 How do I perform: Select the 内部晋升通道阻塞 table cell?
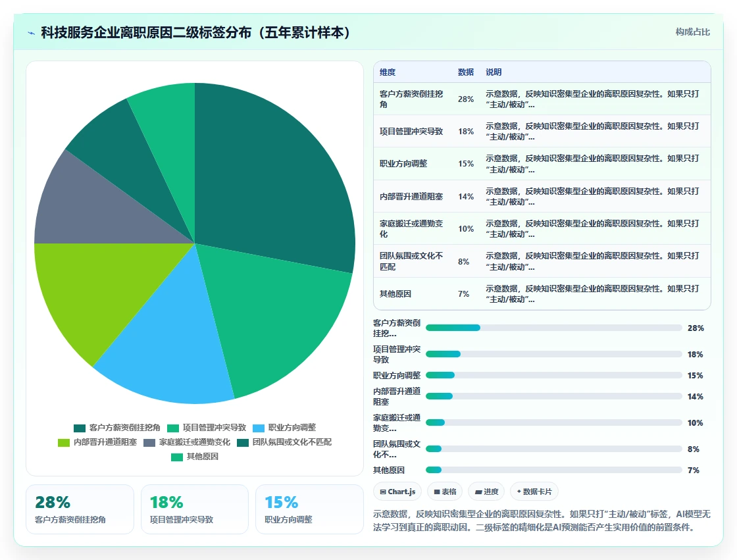(411, 197)
